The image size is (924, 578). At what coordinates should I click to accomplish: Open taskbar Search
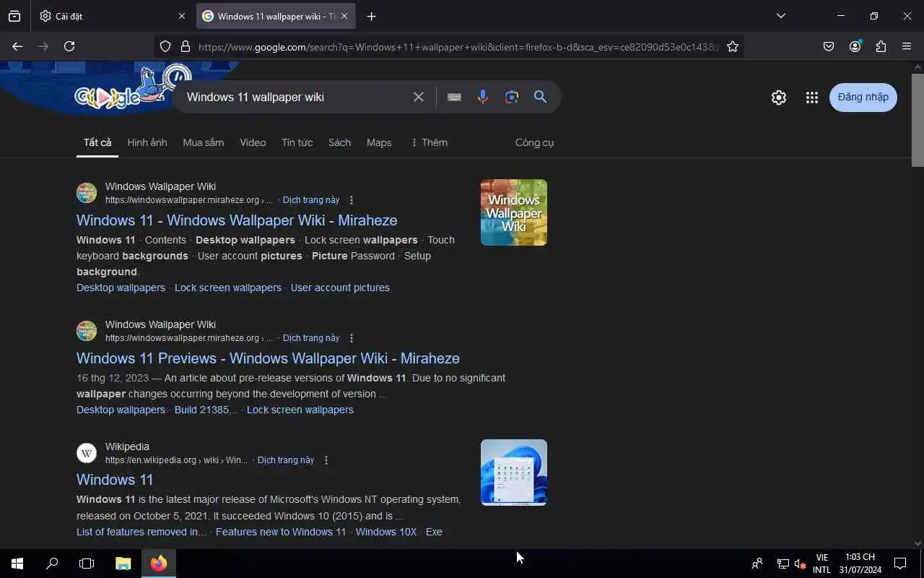[52, 564]
